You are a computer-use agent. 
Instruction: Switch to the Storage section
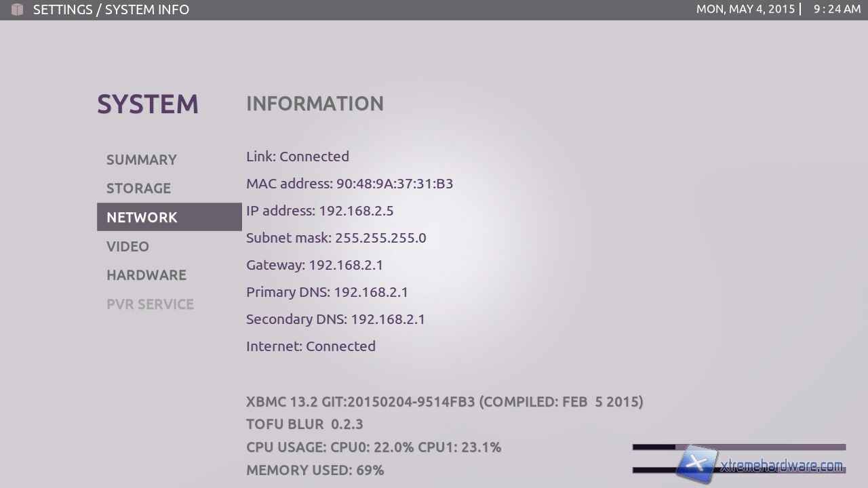click(x=138, y=188)
